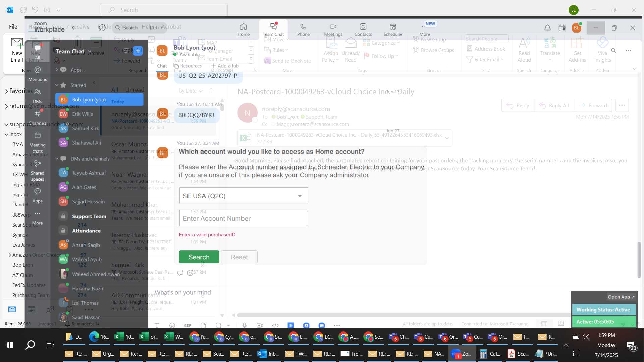This screenshot has height=362, width=644.
Task: Switch to reading view in status bar
Action: [x=561, y=323]
